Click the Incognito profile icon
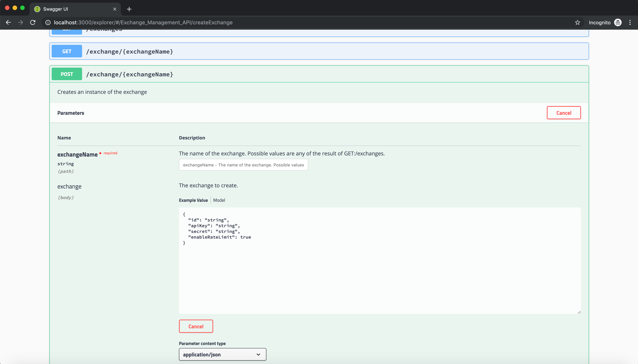Image resolution: width=638 pixels, height=364 pixels. click(618, 22)
